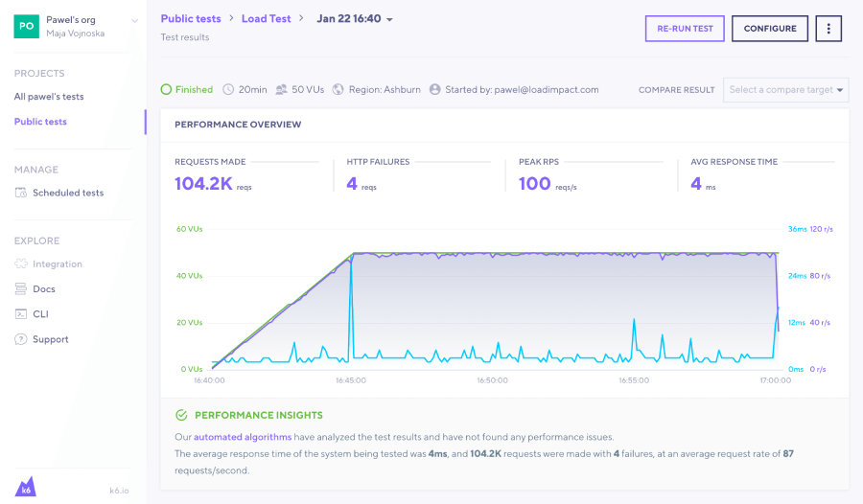Image resolution: width=863 pixels, height=504 pixels.
Task: Click the 50 VUs users icon
Action: (x=281, y=90)
